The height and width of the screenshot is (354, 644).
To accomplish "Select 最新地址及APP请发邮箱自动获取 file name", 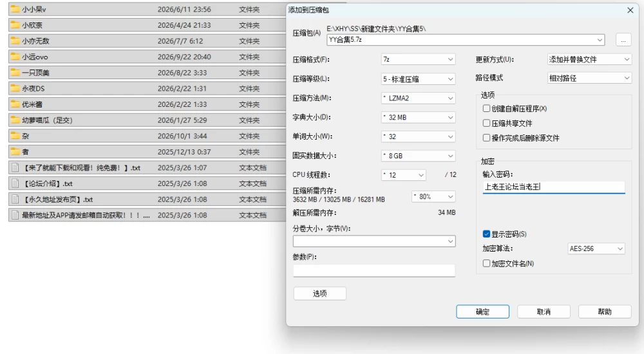I will coord(86,215).
